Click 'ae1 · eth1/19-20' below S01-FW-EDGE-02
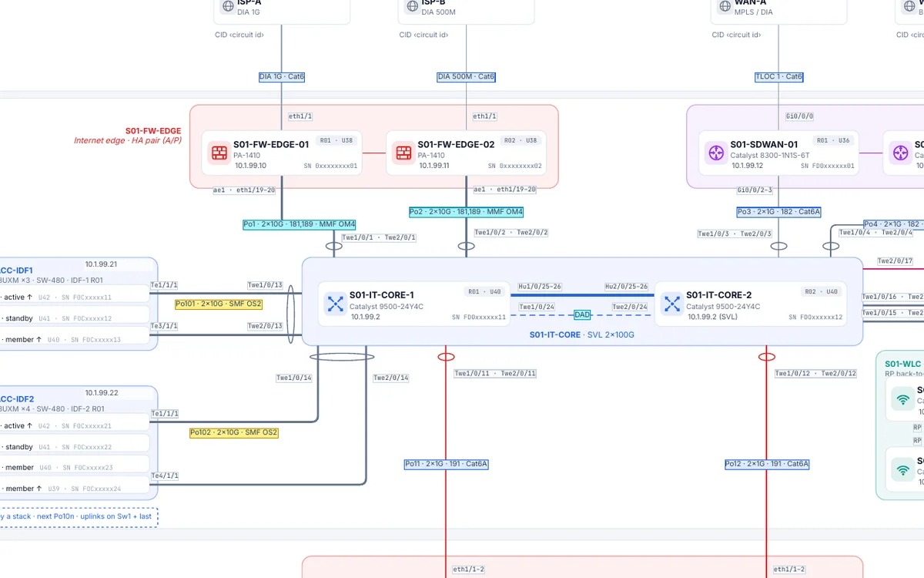 (x=504, y=190)
